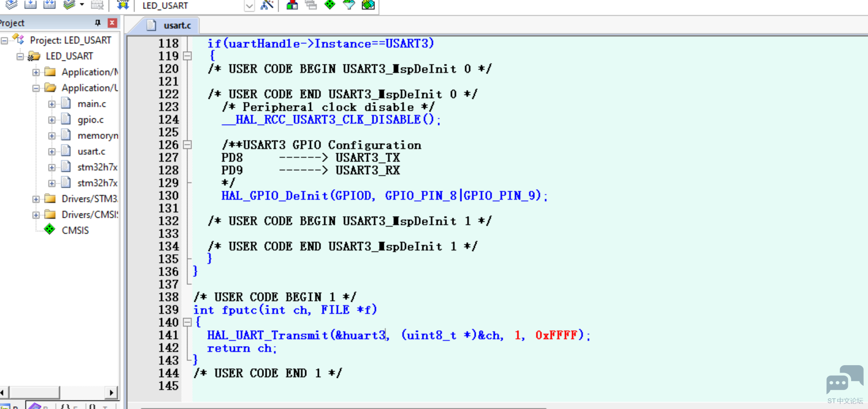Click on __HAL_RCC_USART3_CLK_DISABLE code line
This screenshot has height=409, width=868.
point(331,119)
